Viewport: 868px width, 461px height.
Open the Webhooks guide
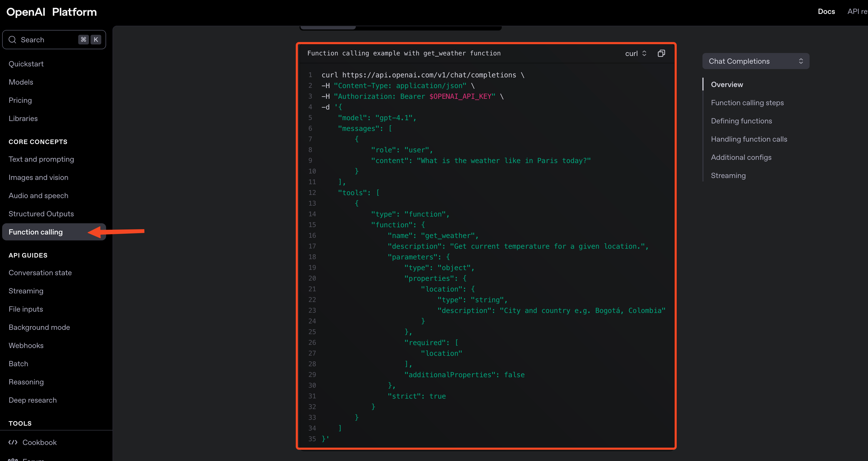26,346
